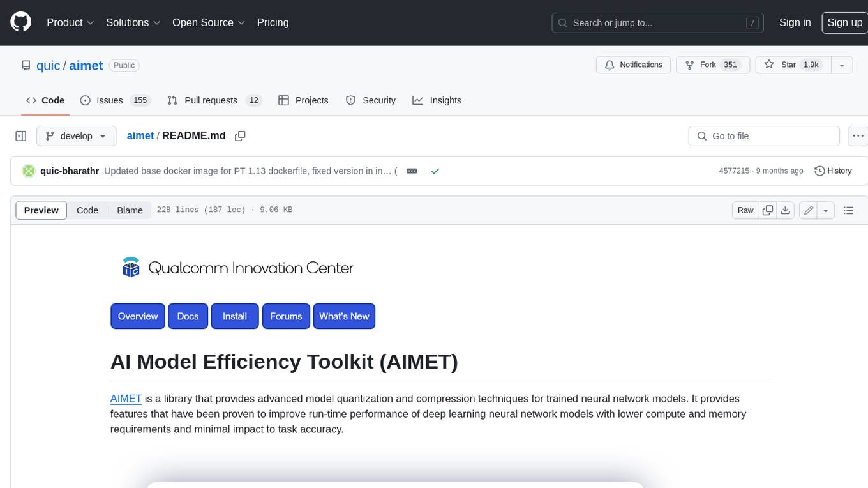
Task: Copy raw file contents icon
Action: tap(768, 210)
